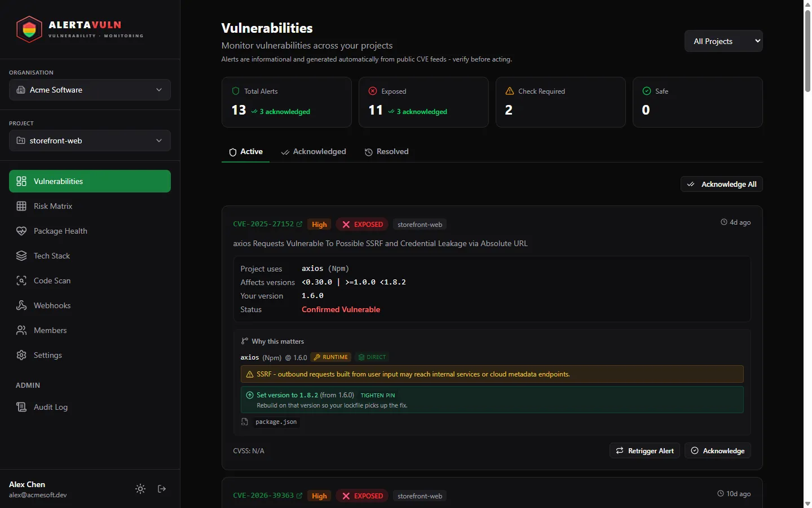Open the Members page
812x508 pixels.
pyautogui.click(x=90, y=330)
